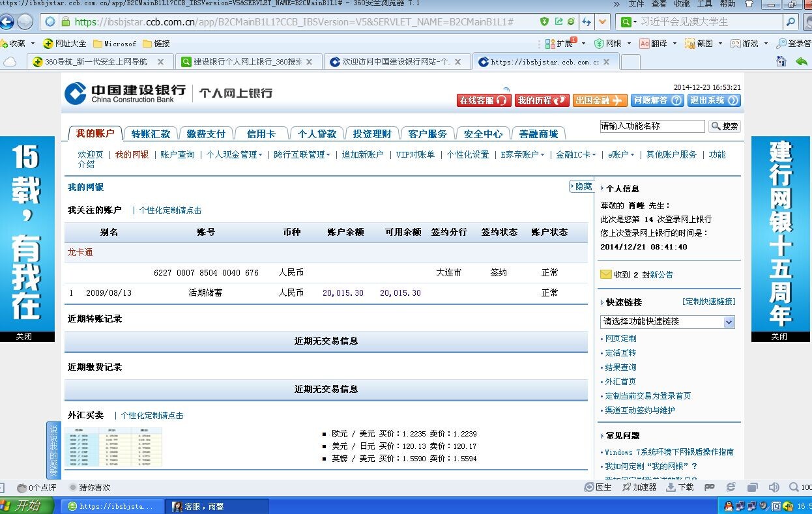Switch to the 转账汇款 tab
The height and width of the screenshot is (514, 812).
click(151, 134)
